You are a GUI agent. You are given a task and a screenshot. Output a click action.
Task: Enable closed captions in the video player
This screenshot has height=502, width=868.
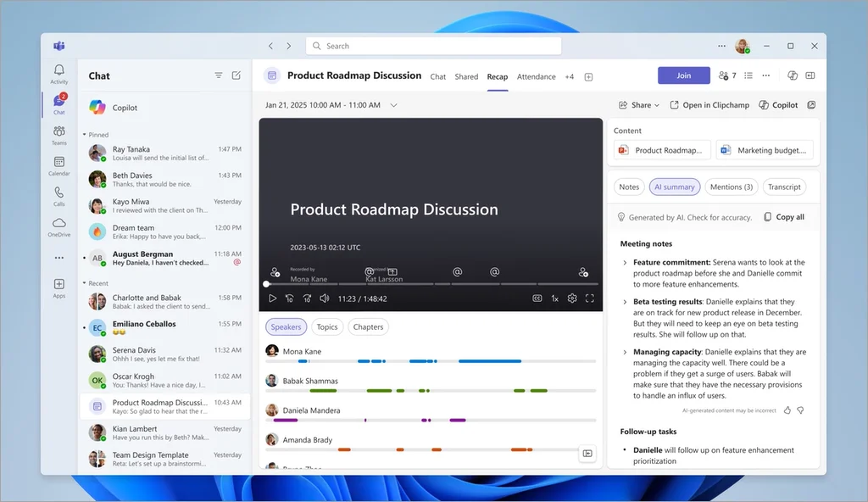click(x=537, y=298)
